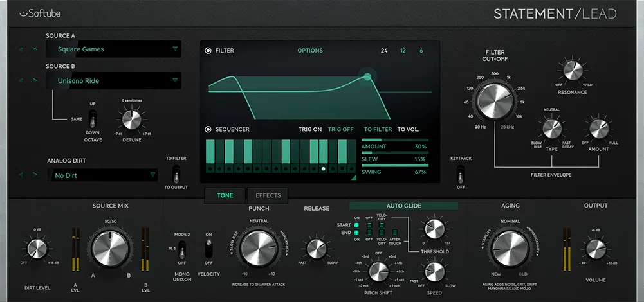644x302 pixels.
Task: Click the Resonance knob
Action: [572, 71]
